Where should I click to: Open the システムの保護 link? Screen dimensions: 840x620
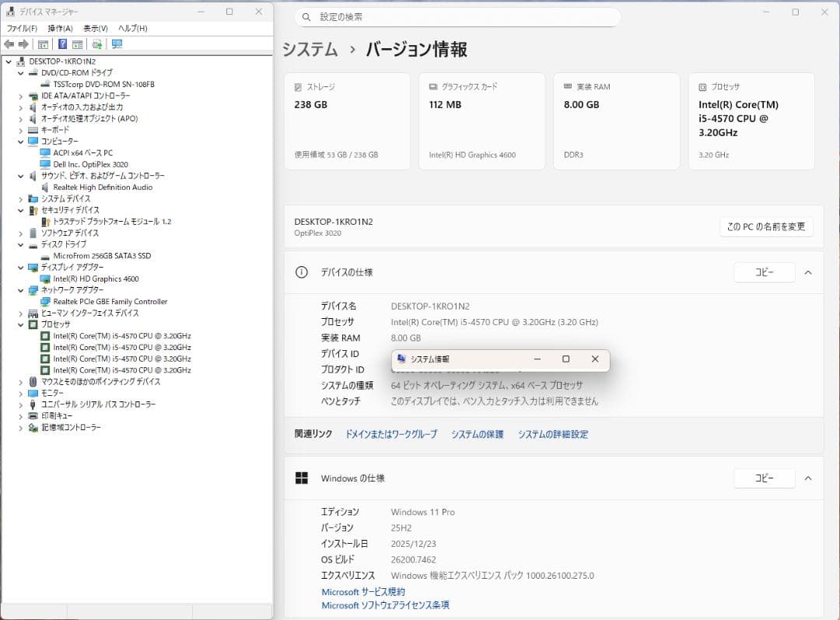pyautogui.click(x=477, y=434)
